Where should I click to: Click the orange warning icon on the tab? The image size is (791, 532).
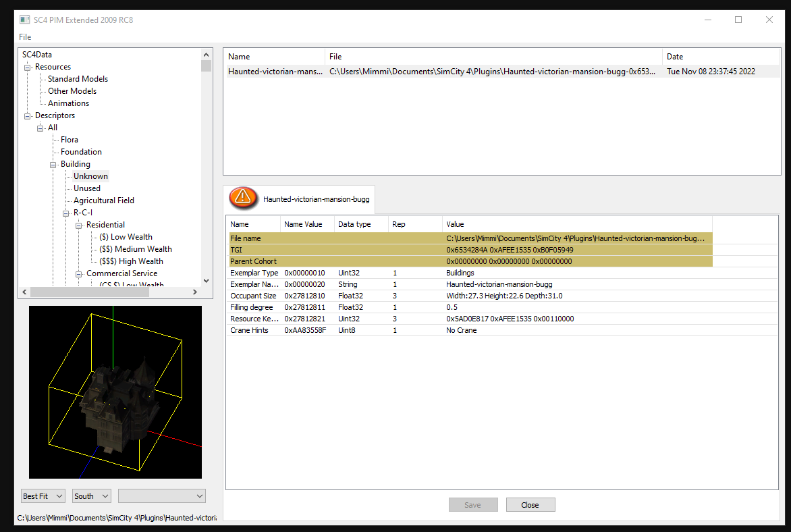(243, 198)
